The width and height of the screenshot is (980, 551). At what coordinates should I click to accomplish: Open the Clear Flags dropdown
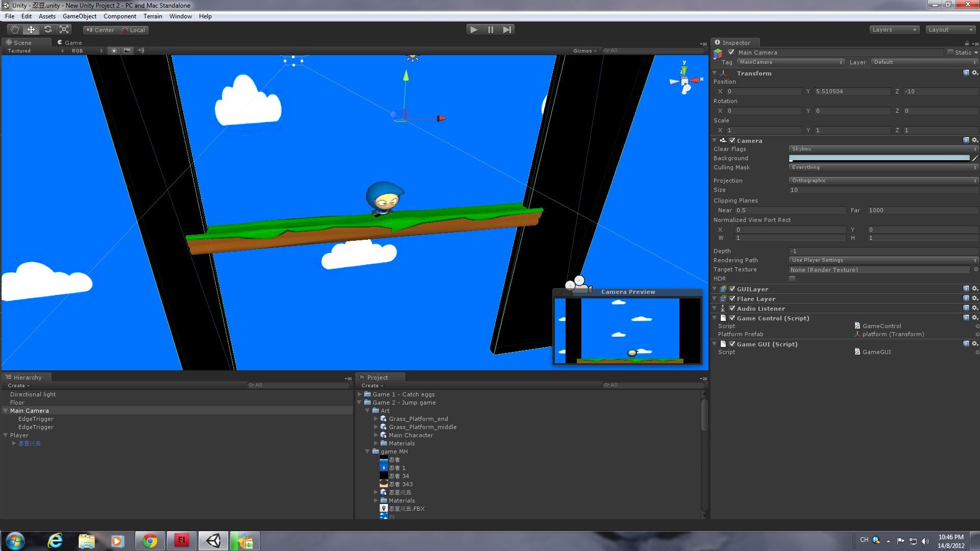click(884, 149)
